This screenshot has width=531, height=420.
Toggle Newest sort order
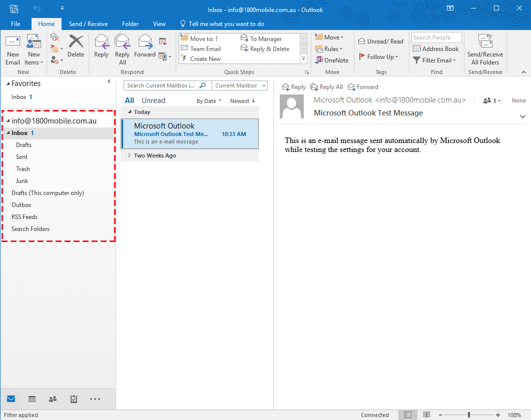[242, 101]
